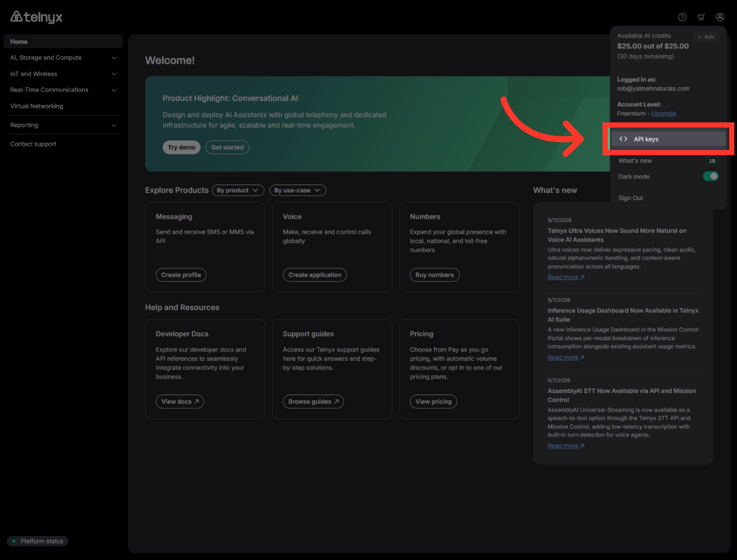This screenshot has height=560, width=737.
Task: Click the Support guides card title
Action: tap(308, 334)
